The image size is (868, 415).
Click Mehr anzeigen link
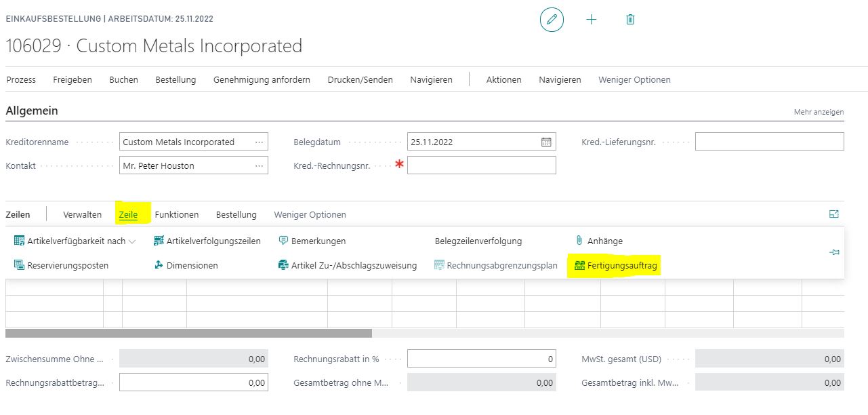tap(819, 112)
